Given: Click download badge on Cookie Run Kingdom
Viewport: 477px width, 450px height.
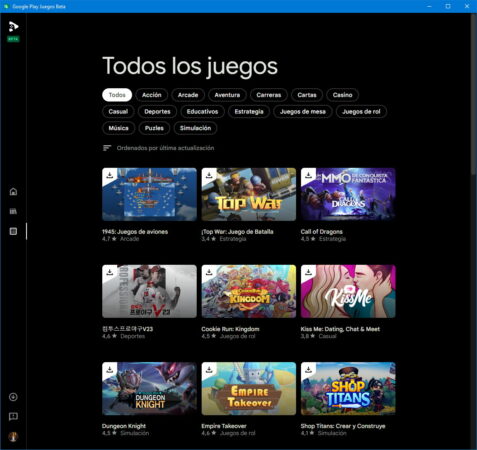Looking at the screenshot, I should (x=209, y=272).
